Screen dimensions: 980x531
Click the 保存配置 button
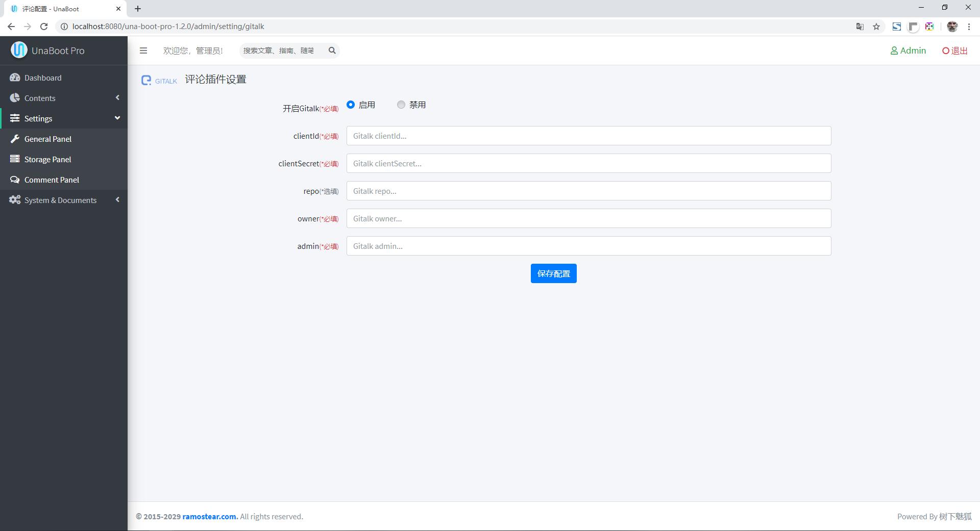point(553,273)
